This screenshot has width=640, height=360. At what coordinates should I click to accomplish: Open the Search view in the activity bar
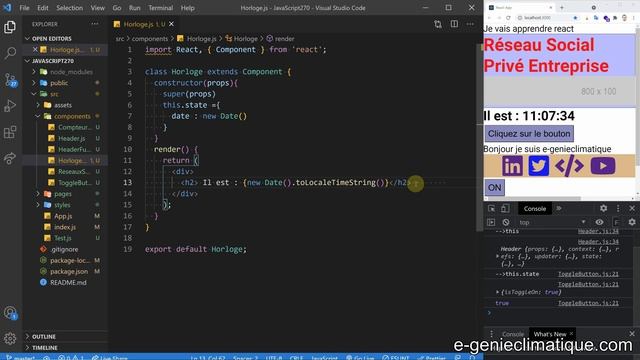pyautogui.click(x=10, y=53)
